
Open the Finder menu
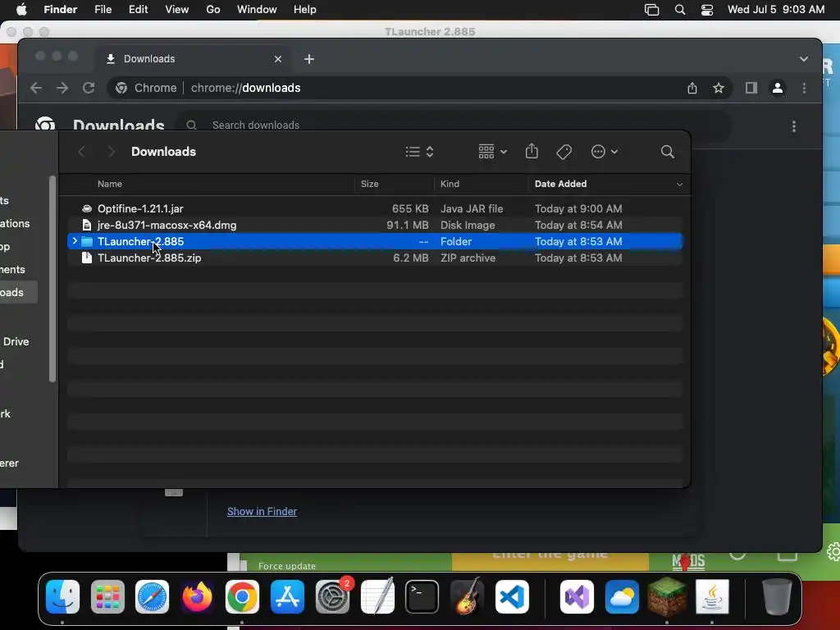coord(60,10)
